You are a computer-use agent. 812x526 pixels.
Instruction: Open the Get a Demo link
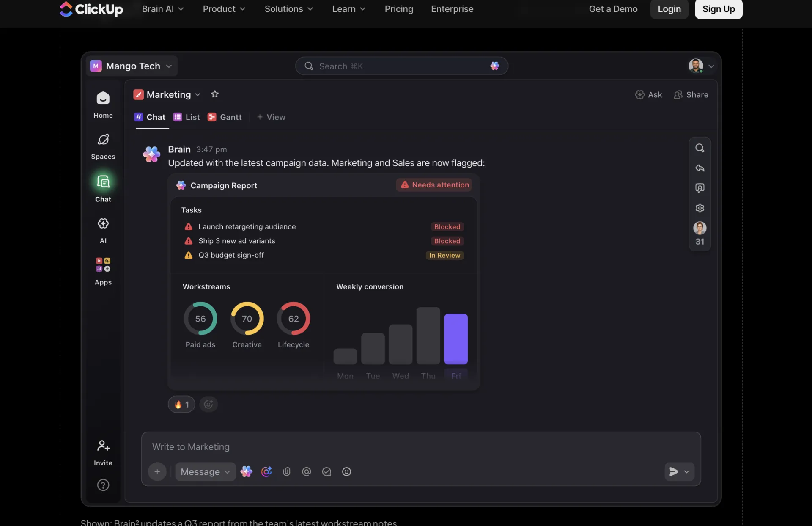(613, 9)
